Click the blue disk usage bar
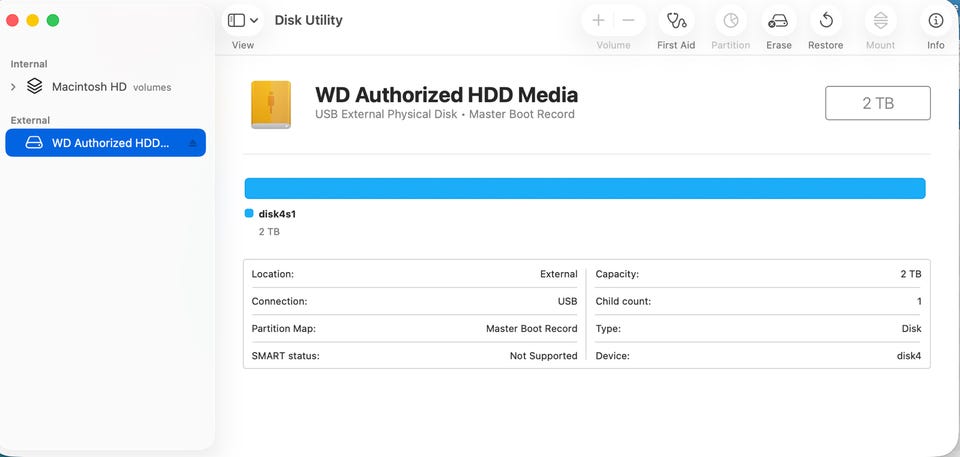The image size is (960, 457). pyautogui.click(x=584, y=188)
